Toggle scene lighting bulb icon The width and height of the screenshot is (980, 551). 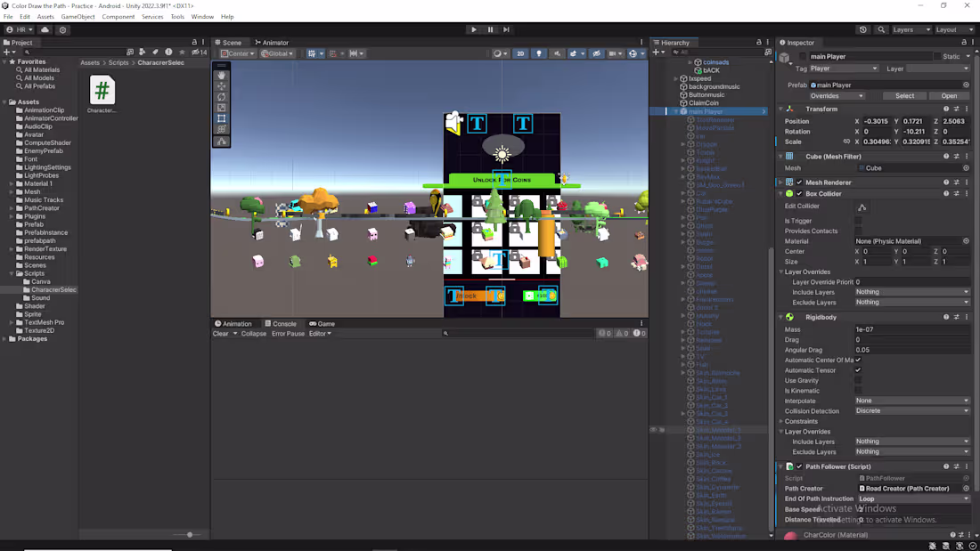539,53
